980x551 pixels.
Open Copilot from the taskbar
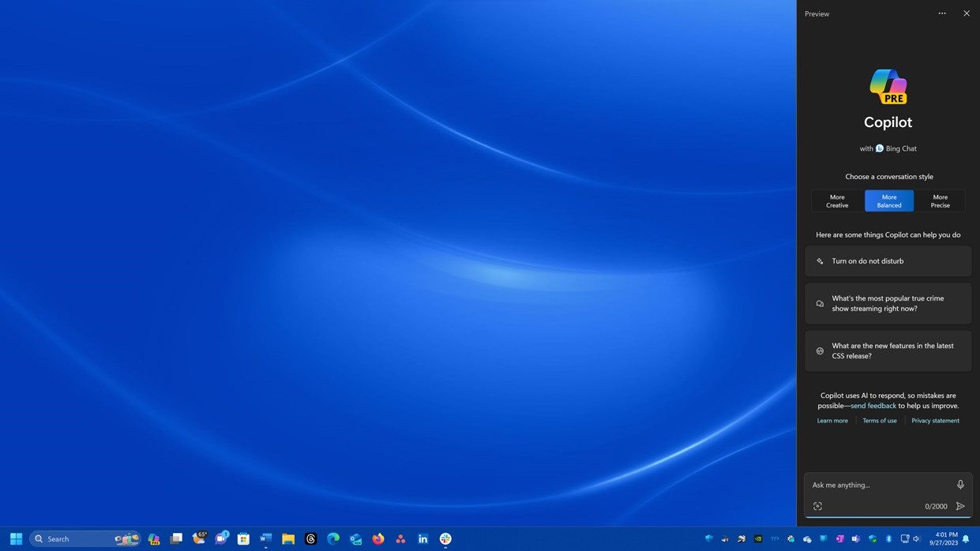coord(154,539)
